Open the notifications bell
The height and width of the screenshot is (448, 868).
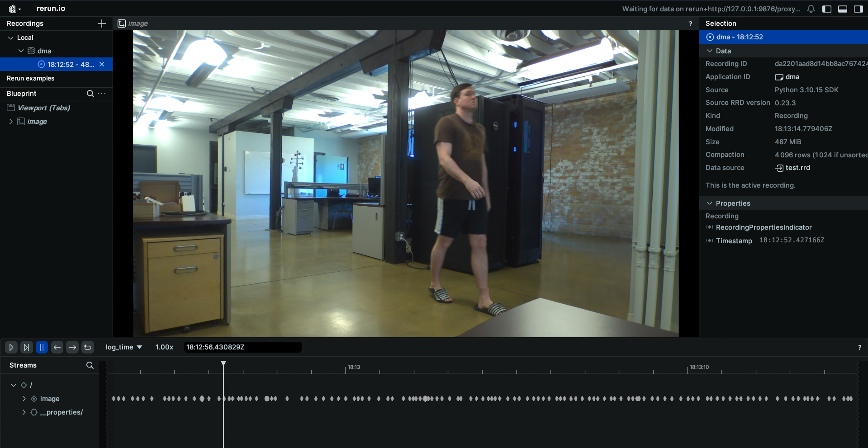click(811, 9)
